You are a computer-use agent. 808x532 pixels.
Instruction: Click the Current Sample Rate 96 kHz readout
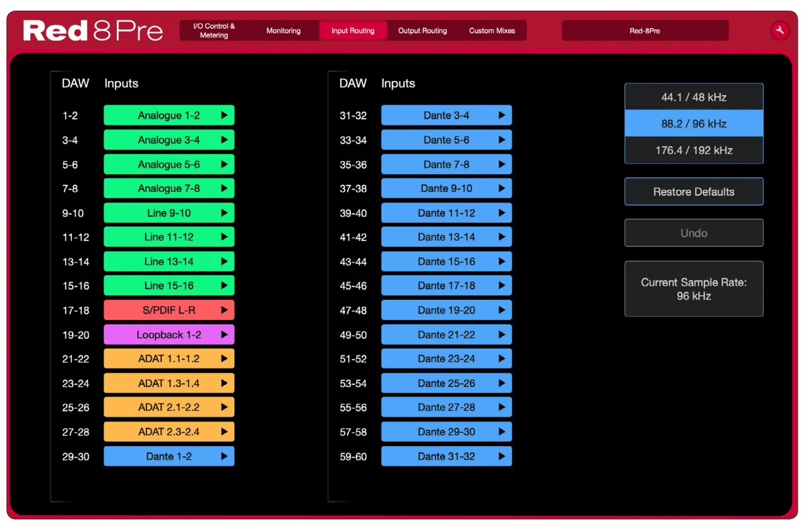click(x=694, y=289)
